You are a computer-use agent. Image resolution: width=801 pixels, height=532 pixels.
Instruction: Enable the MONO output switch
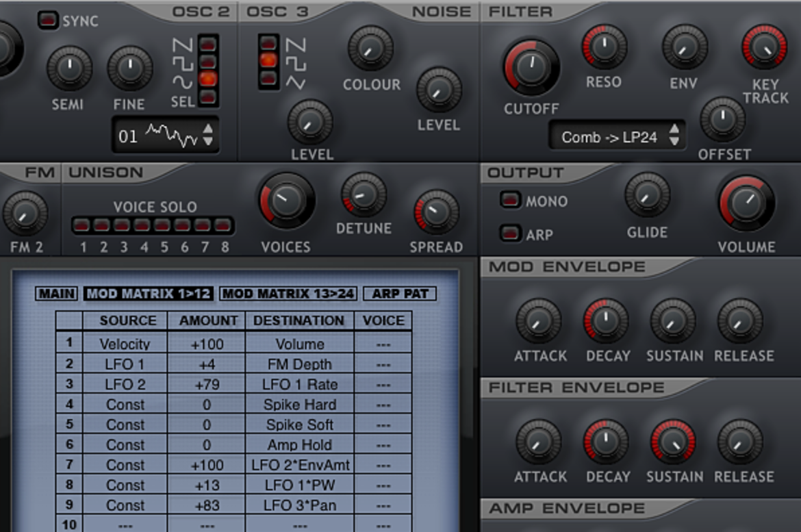(510, 200)
